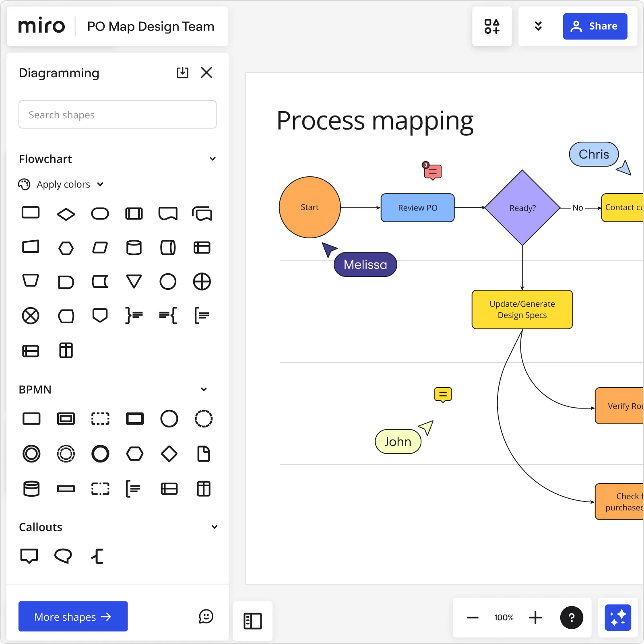
Task: Select the inverted triangle merge shape
Action: coord(134,281)
